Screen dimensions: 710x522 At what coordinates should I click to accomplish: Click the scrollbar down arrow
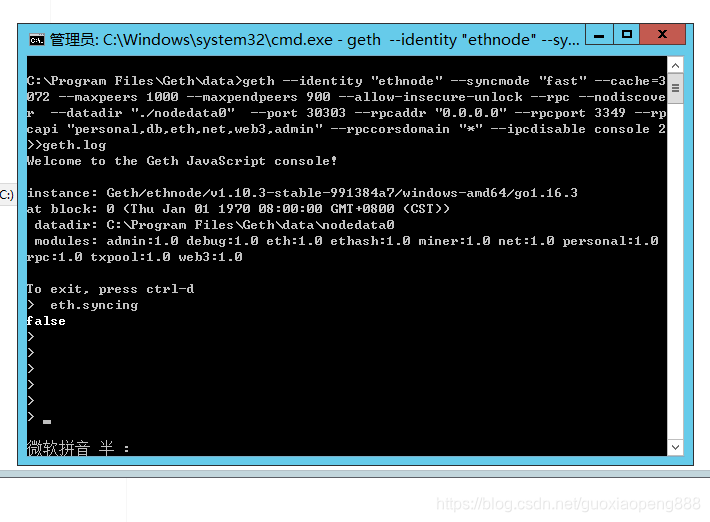675,447
